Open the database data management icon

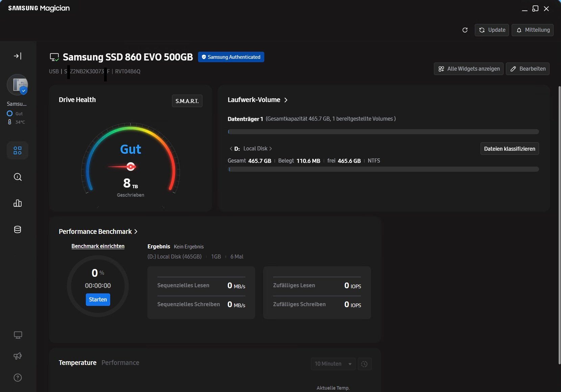click(18, 229)
